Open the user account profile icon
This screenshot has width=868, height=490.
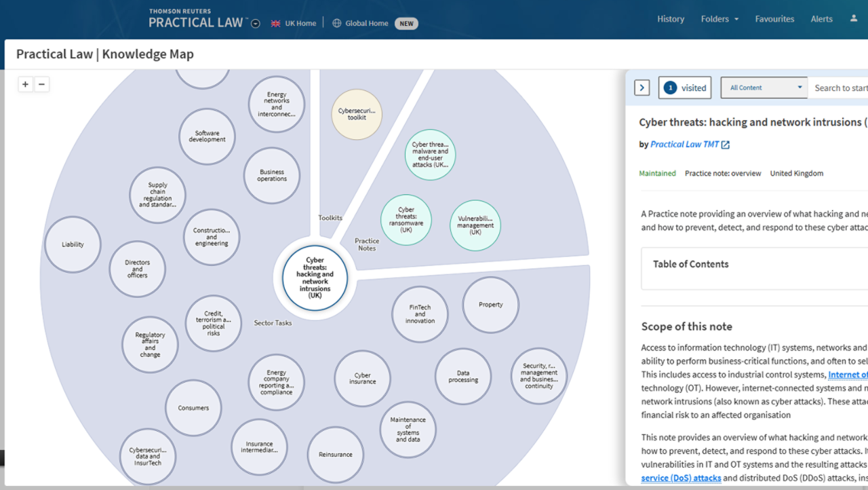point(853,19)
